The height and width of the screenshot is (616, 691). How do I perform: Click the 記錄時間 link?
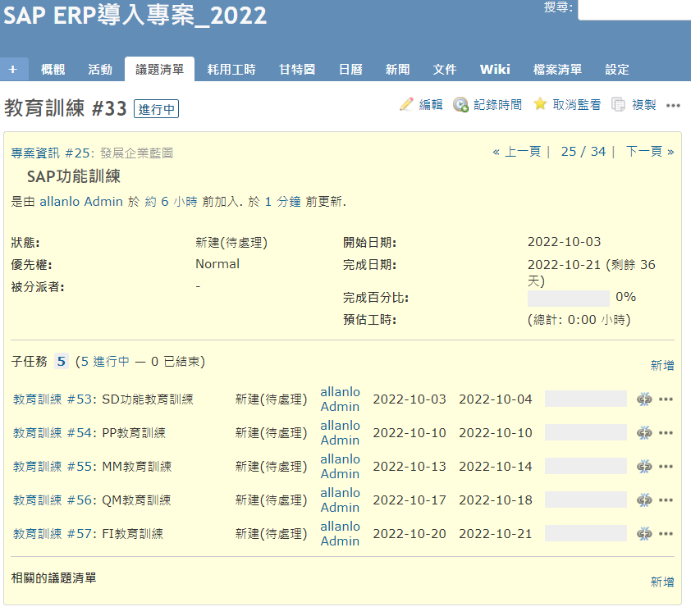[x=497, y=105]
